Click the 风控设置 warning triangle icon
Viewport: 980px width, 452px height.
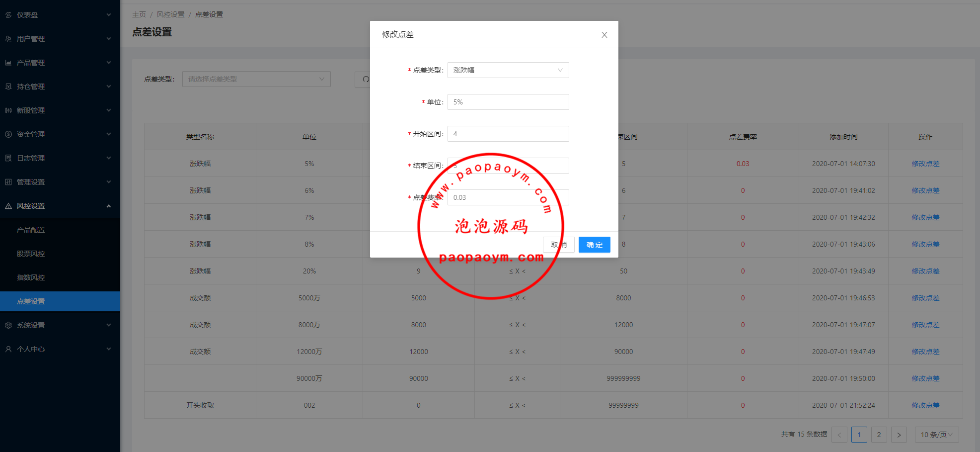click(8, 206)
